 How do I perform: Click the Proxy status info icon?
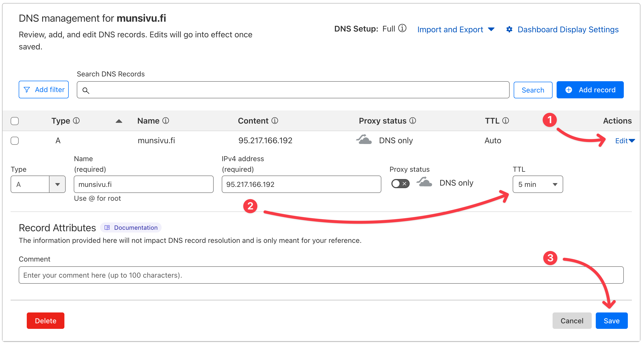[x=413, y=121]
